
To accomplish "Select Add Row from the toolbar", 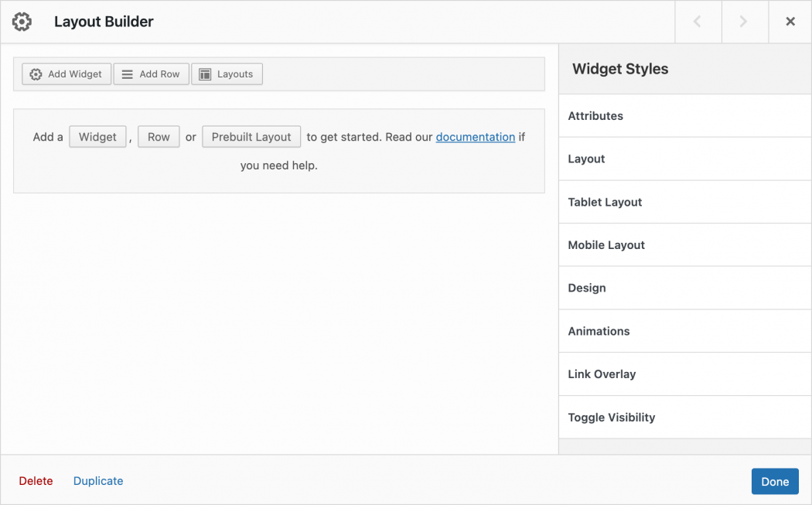I will coord(151,73).
